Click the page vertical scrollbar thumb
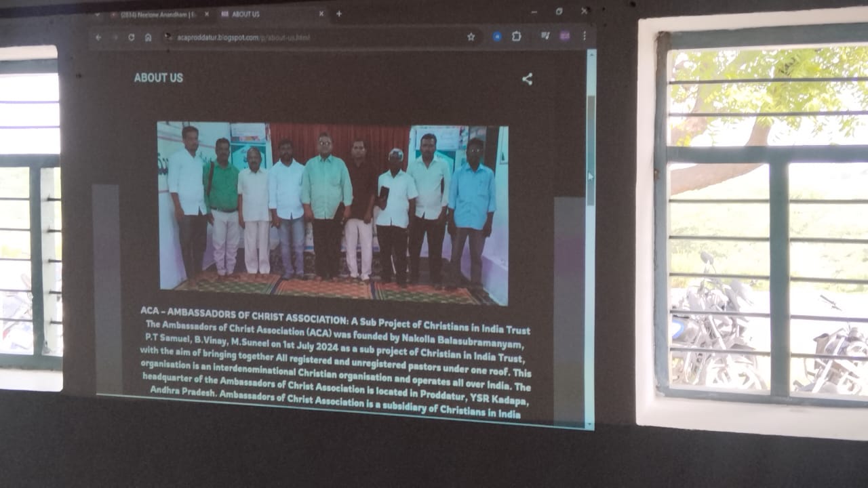The height and width of the screenshot is (488, 868). [x=591, y=150]
